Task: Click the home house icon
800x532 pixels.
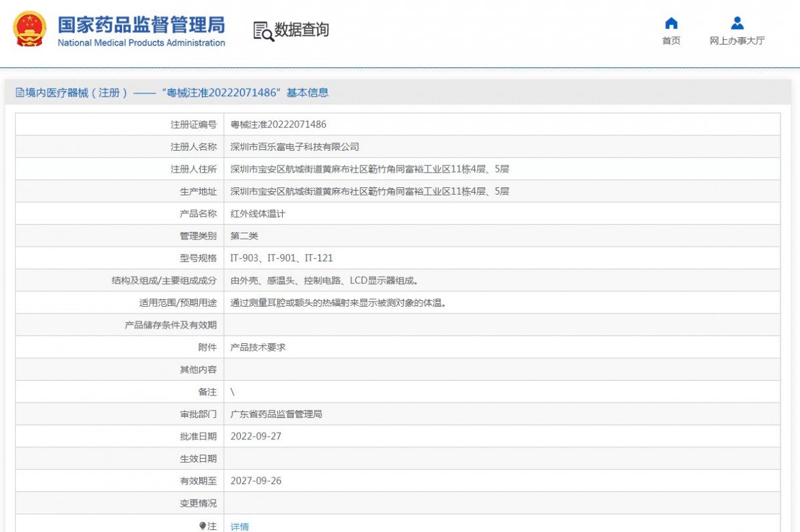Action: coord(671,23)
